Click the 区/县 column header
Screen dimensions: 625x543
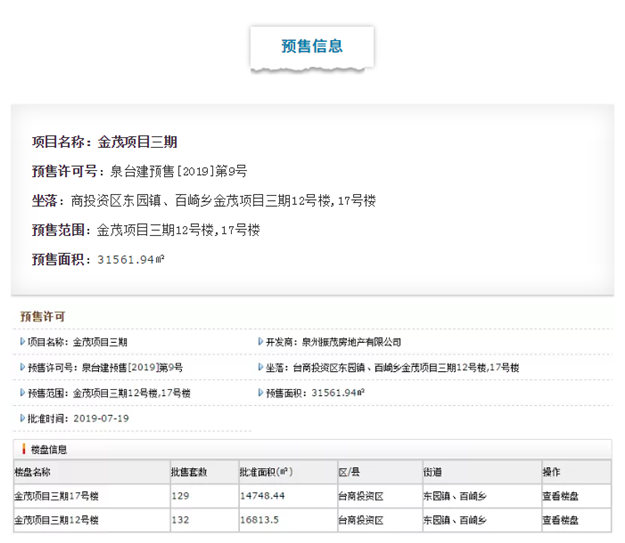(380, 472)
